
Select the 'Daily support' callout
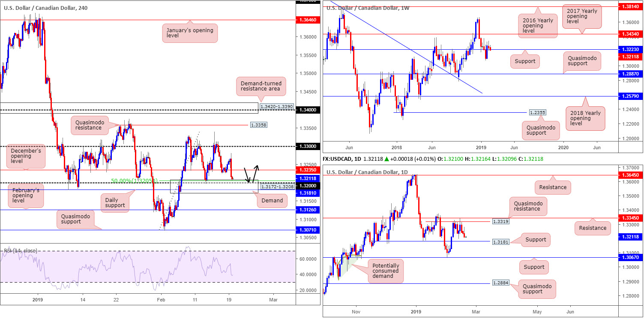point(115,202)
